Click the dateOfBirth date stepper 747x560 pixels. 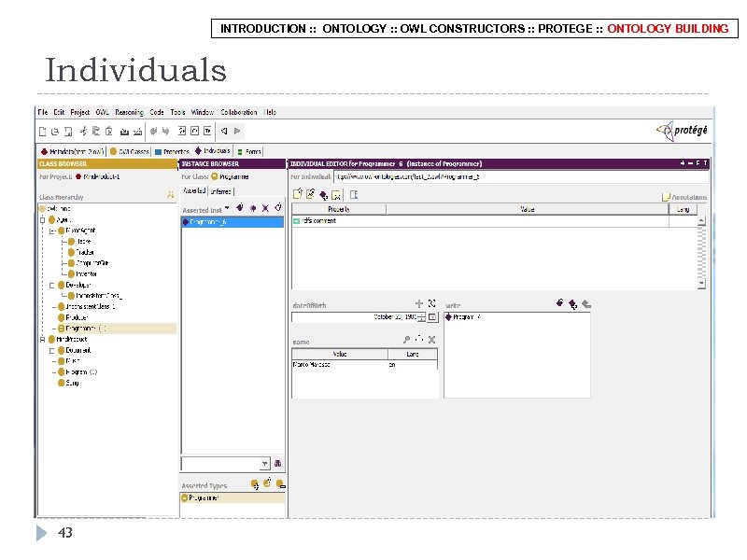point(422,317)
